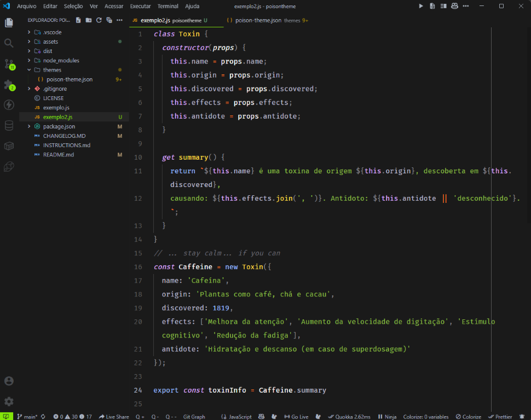Create a new folder in Explorer
Screen dimensions: 531x420
coord(88,20)
